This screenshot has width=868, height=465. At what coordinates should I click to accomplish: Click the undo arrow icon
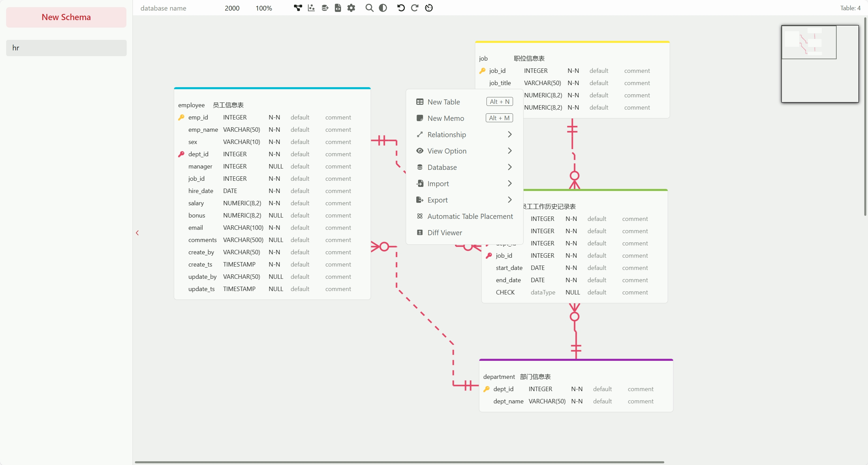pos(401,8)
